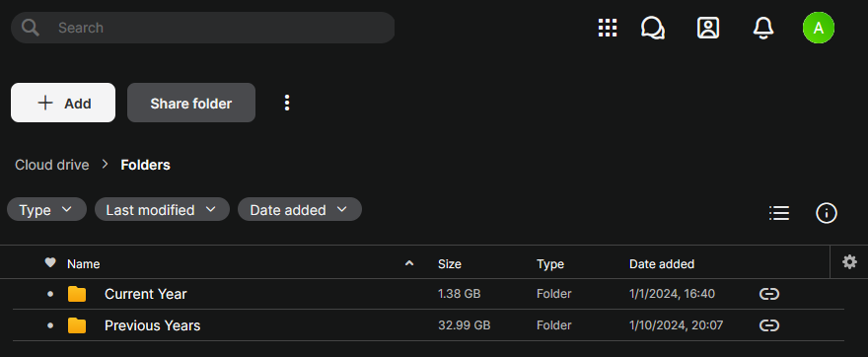Focus the Search input field
The width and height of the screenshot is (868, 357).
click(202, 28)
